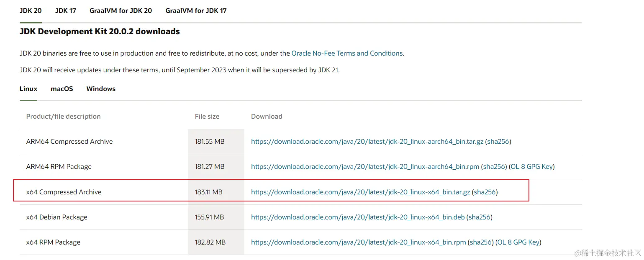Download jdk-20_linux-x64_bin.tar.gz link
The width and height of the screenshot is (644, 260).
(360, 192)
